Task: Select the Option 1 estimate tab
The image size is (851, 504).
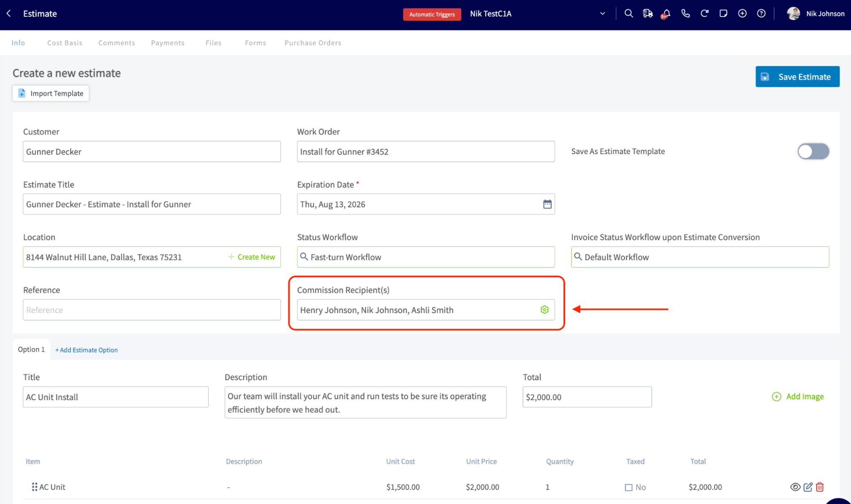Action: (x=32, y=349)
